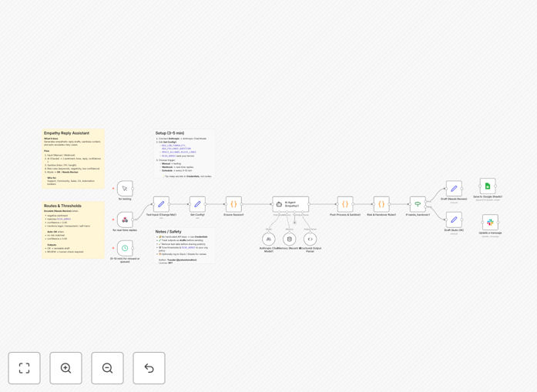Select the Routes & Thresholds sticky note
This screenshot has height=392, width=537.
73,230
